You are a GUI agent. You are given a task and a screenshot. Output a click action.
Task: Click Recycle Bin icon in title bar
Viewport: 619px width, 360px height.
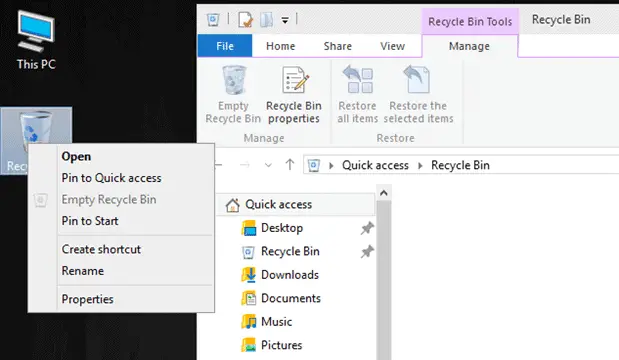click(213, 19)
